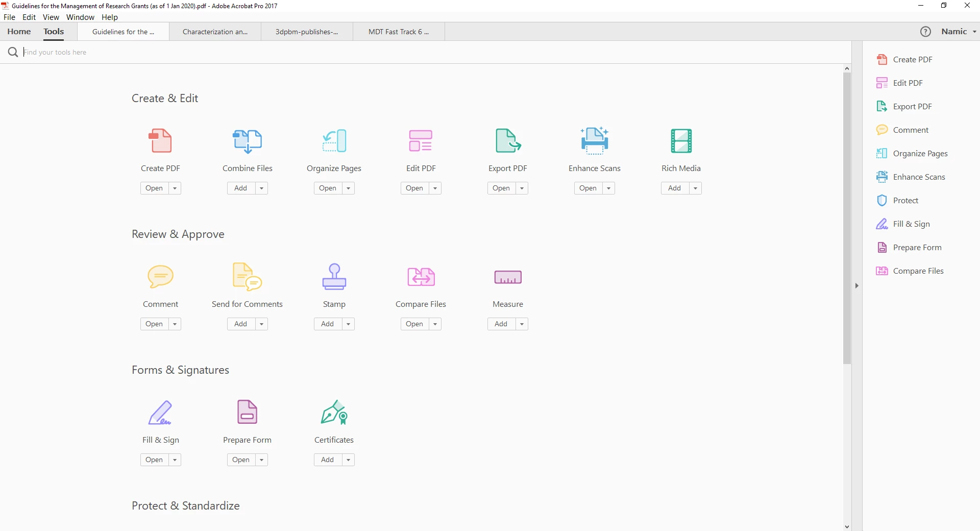Viewport: 980px width, 531px height.
Task: Open Export PDF from right sidebar
Action: pos(904,106)
